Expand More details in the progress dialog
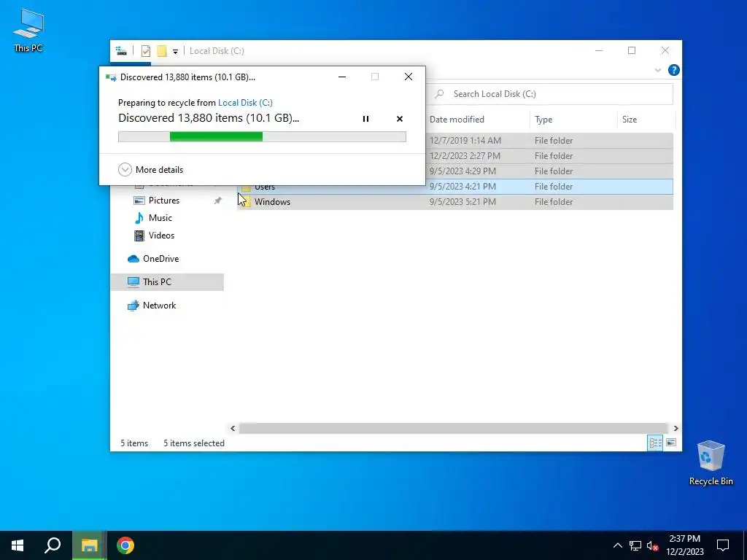This screenshot has width=747, height=560. tap(150, 169)
